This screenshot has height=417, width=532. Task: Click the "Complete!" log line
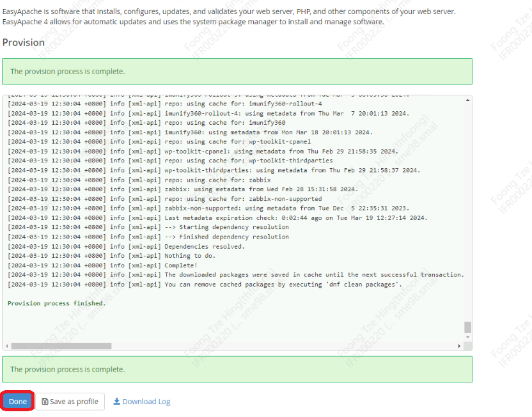point(102,265)
